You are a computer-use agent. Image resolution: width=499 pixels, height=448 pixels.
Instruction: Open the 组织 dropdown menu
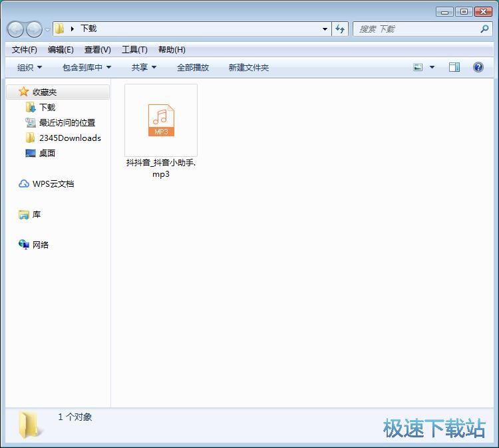click(x=29, y=67)
